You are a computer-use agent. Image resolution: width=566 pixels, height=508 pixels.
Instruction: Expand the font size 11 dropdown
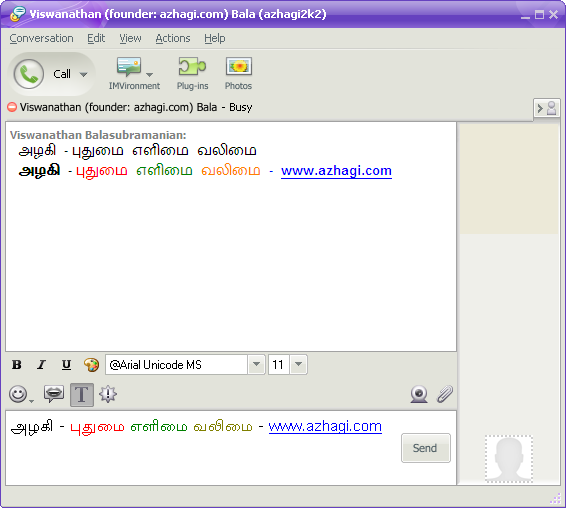[x=298, y=364]
